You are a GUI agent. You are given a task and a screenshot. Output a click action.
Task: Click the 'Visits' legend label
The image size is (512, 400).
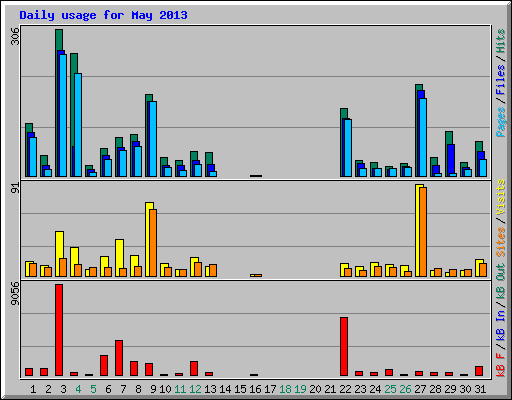click(x=500, y=197)
